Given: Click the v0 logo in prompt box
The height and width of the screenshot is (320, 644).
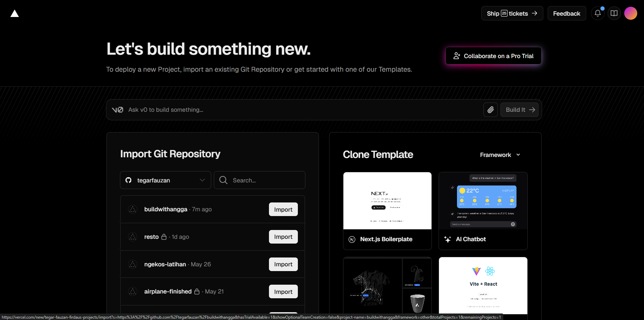Looking at the screenshot, I should click(x=118, y=110).
